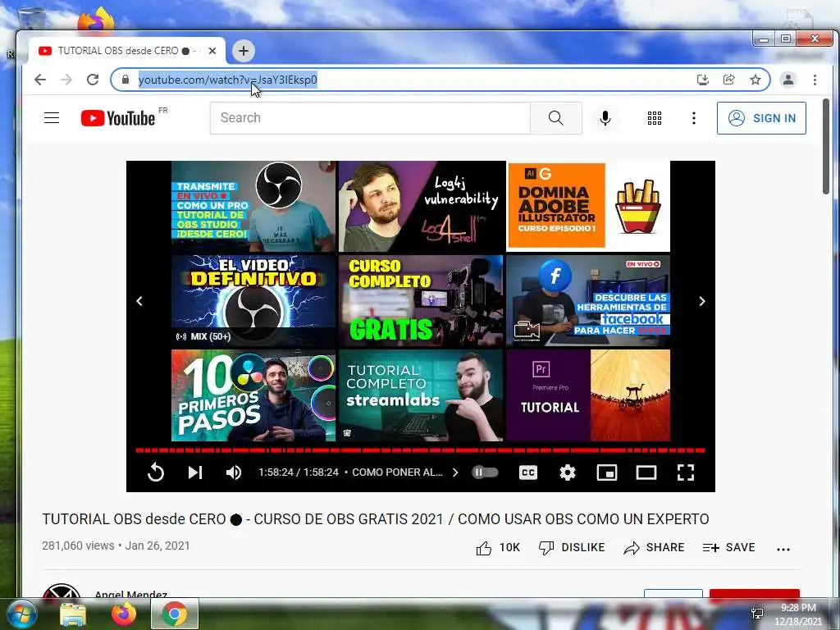
Task: Mute the video volume
Action: [x=234, y=472]
